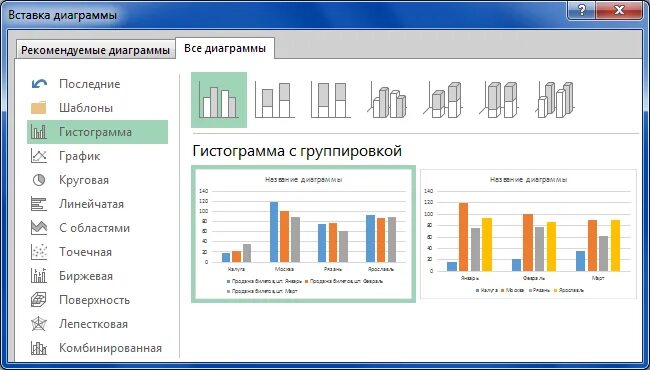Choose Комбинированная chart type

pyautogui.click(x=97, y=348)
